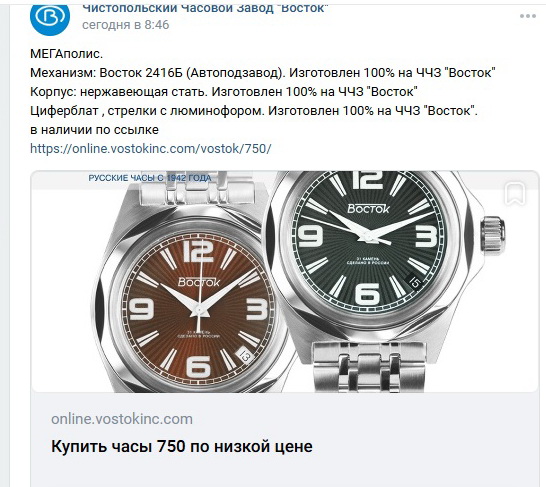The height and width of the screenshot is (487, 546).
Task: Open the three-dot post options menu
Action: (x=528, y=16)
